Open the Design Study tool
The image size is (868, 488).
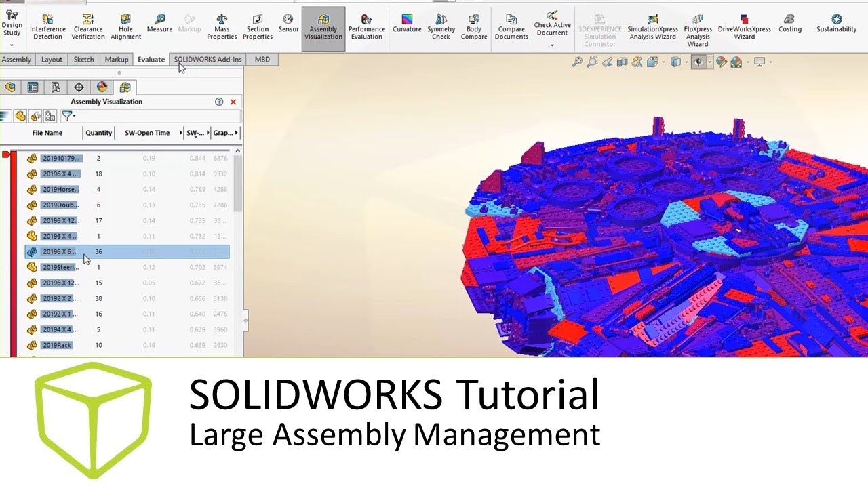coord(12,24)
